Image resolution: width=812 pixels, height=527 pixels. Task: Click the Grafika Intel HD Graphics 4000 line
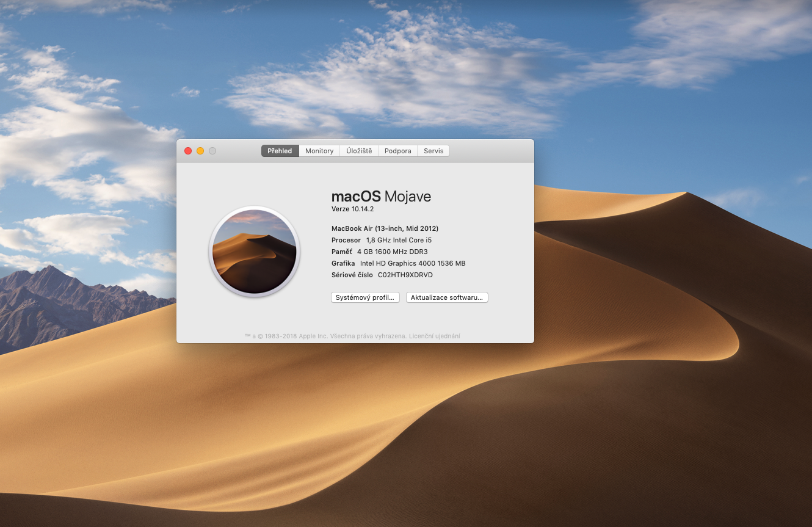[x=398, y=263]
